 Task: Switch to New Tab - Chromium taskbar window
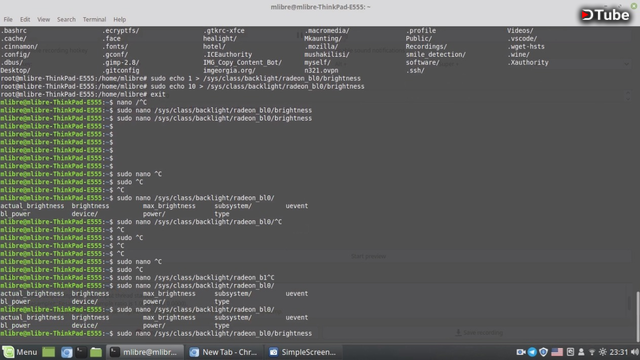(223, 352)
